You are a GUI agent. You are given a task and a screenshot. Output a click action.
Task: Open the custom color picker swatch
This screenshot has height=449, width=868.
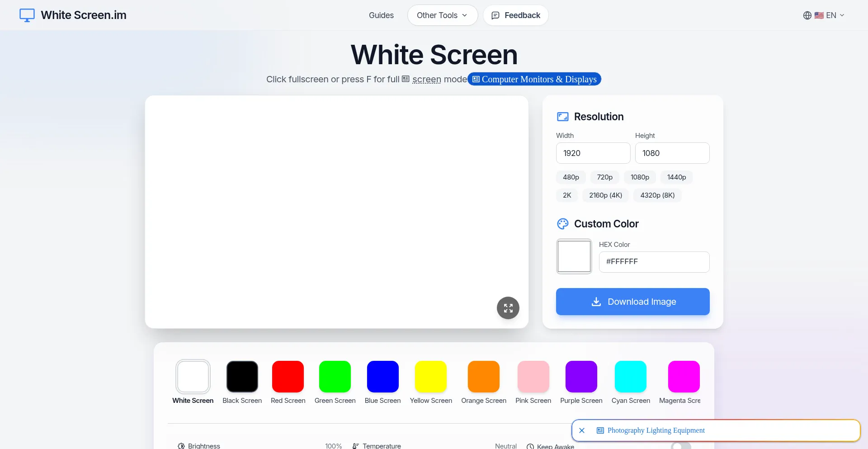pos(574,256)
